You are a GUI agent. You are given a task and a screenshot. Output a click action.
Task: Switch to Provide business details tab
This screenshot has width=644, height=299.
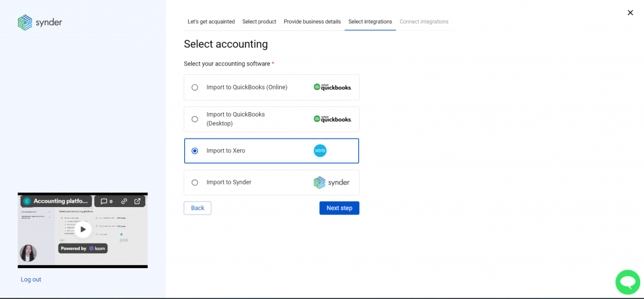pos(312,21)
